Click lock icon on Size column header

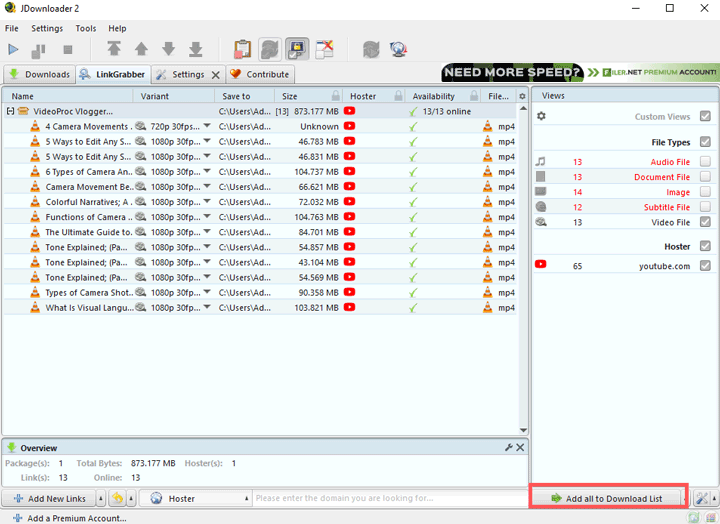coord(336,96)
